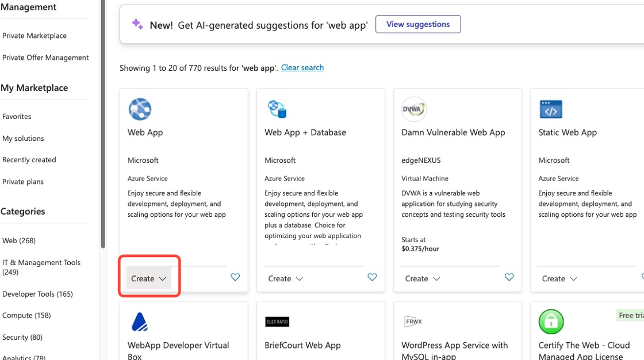
Task: Filter by IT & Management Tools category
Action: (41, 267)
